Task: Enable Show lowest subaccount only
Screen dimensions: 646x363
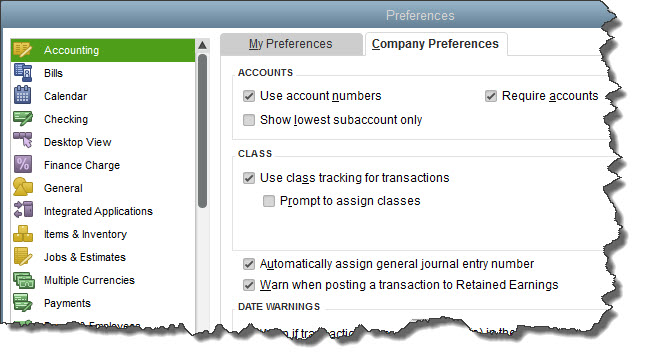Action: (249, 120)
